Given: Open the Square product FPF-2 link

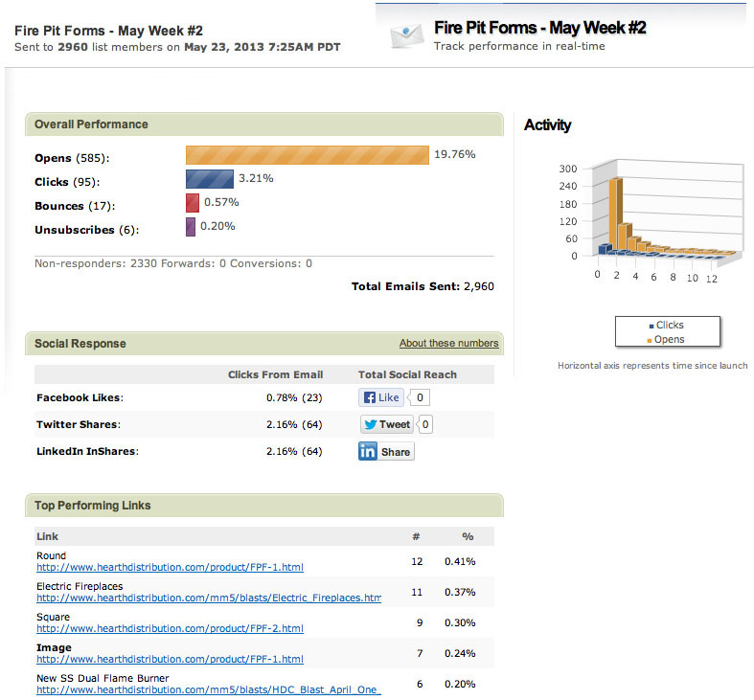Looking at the screenshot, I should click(170, 629).
